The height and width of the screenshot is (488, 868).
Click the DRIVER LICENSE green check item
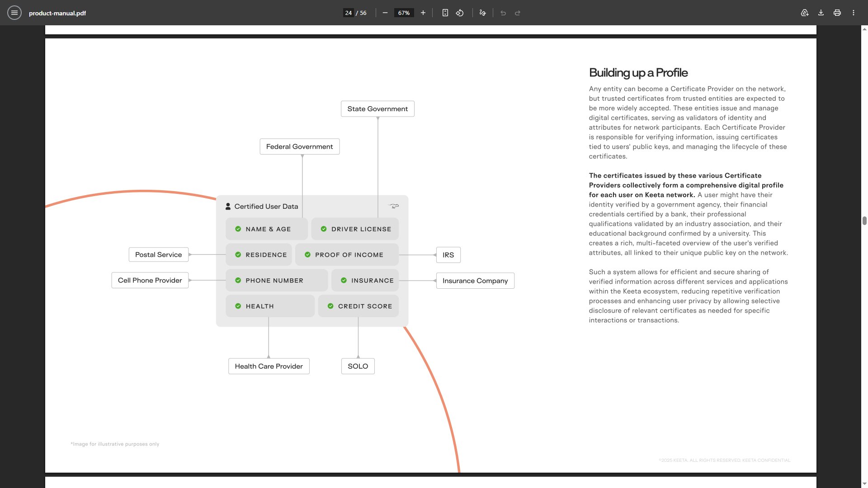[x=355, y=229]
